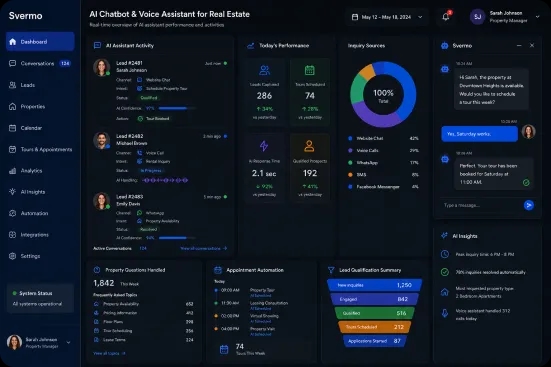Click the Qualified status badge on Lead #2481

pos(149,98)
